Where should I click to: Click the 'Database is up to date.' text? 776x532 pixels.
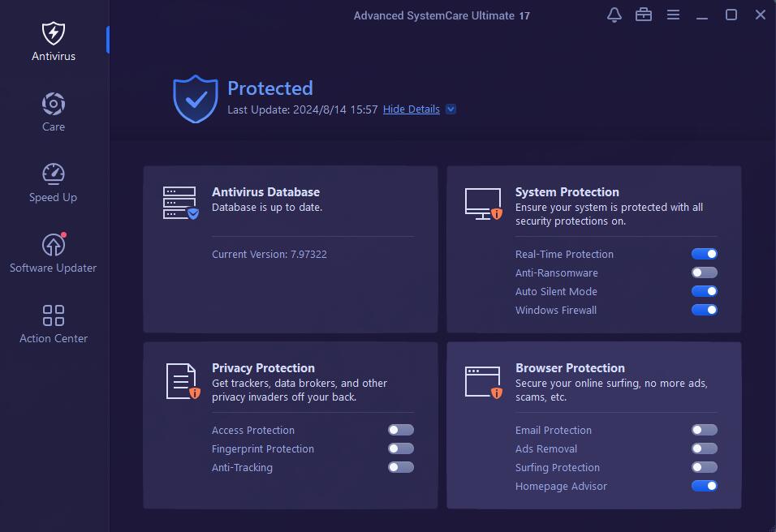pyautogui.click(x=267, y=207)
